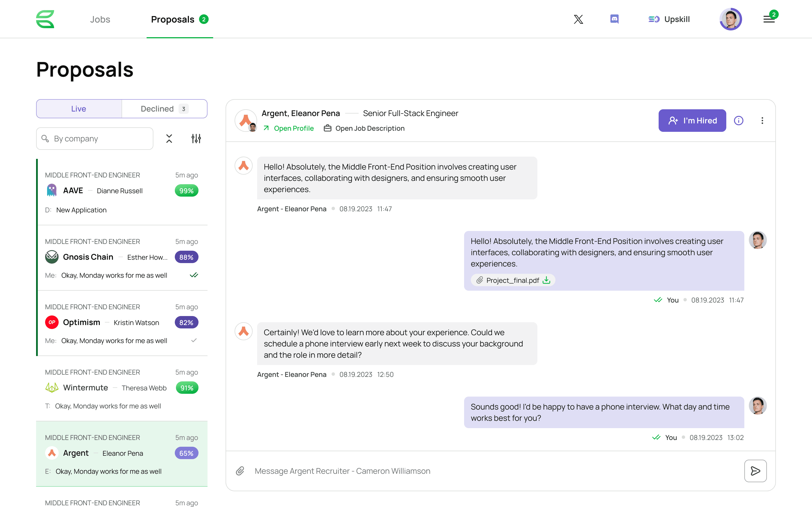Click the I'm Hired button

(x=692, y=120)
